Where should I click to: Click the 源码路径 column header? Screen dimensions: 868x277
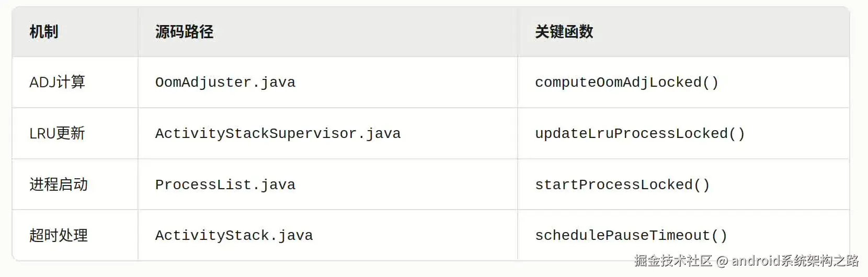[184, 32]
